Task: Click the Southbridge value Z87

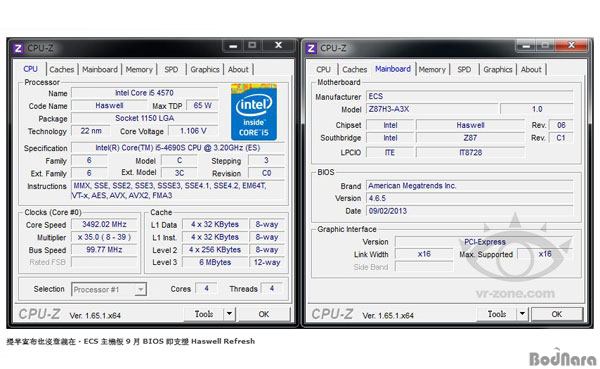Action: pos(470,138)
